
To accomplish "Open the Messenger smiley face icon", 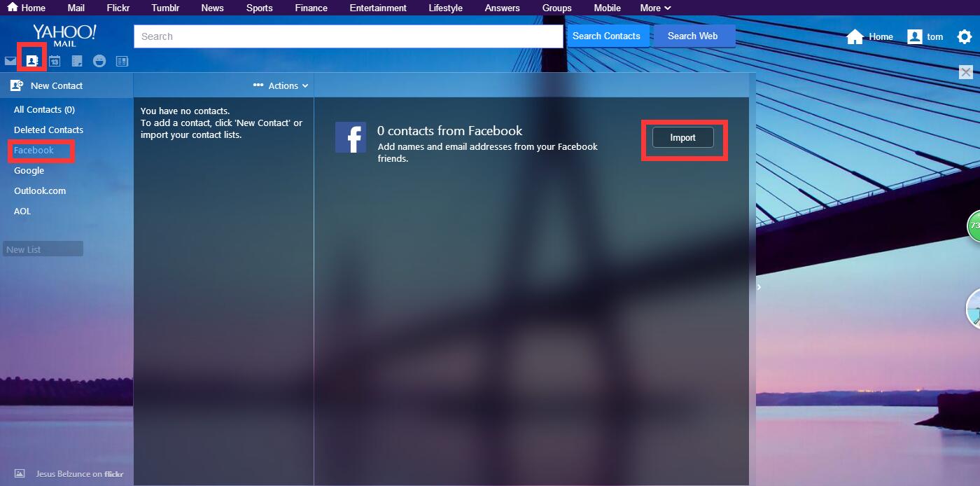I will [x=99, y=61].
